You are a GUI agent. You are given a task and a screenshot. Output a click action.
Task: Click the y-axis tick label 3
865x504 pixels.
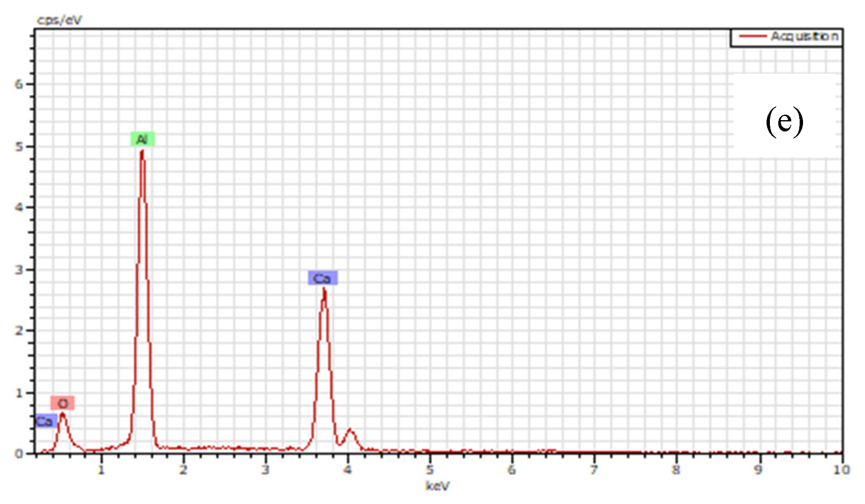pyautogui.click(x=18, y=270)
